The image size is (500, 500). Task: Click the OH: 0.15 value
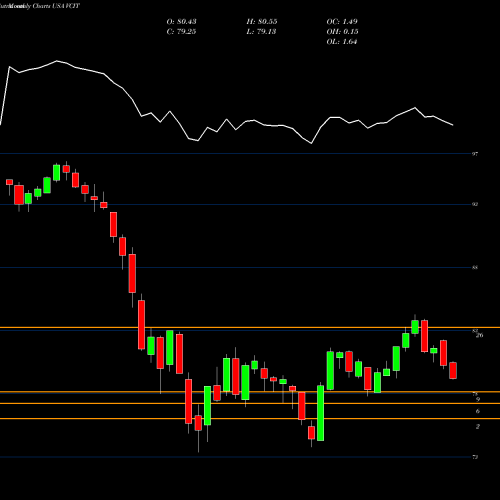[342, 32]
